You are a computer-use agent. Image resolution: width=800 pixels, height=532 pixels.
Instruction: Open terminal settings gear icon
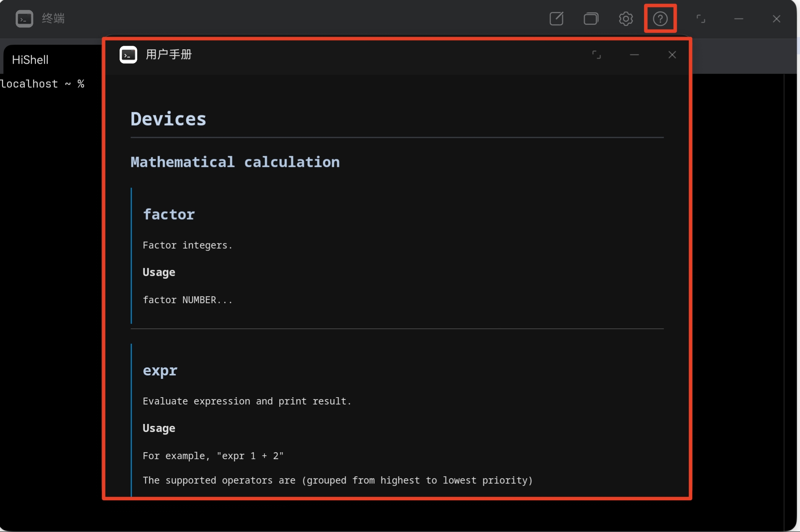point(625,18)
